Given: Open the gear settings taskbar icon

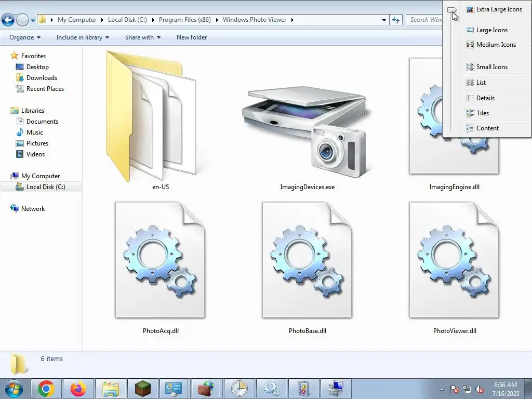Looking at the screenshot, I should 271,389.
